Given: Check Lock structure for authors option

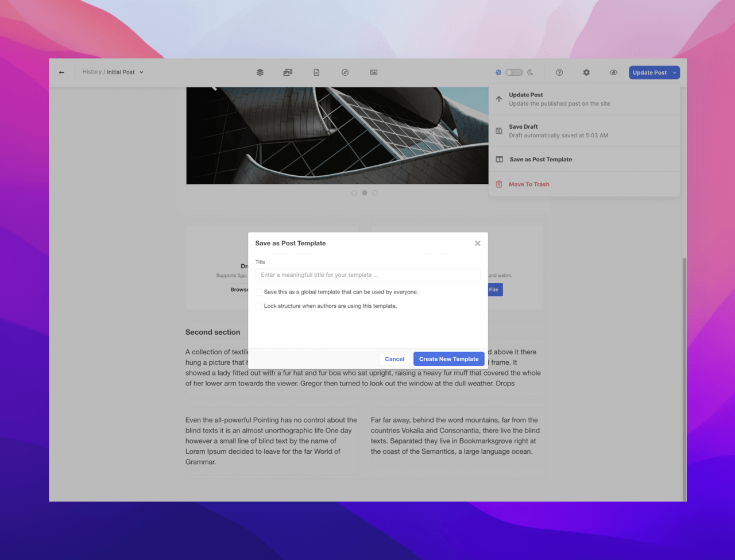Looking at the screenshot, I should click(x=259, y=306).
